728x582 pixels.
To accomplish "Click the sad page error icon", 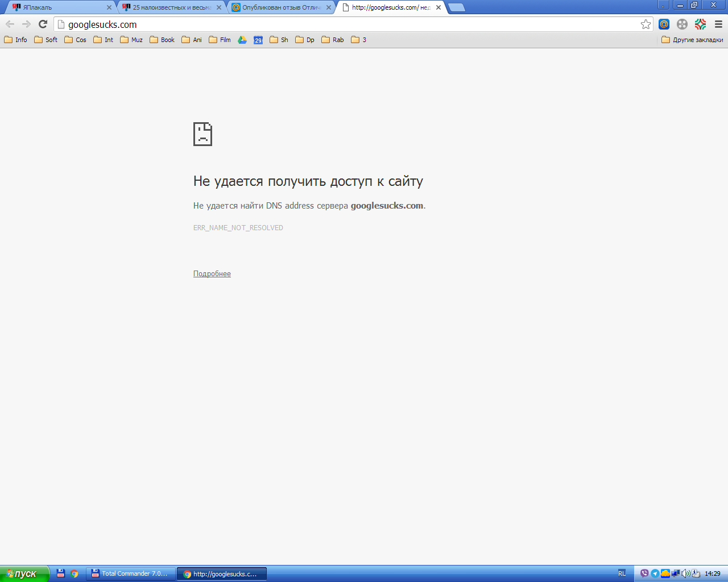I will (x=202, y=134).
